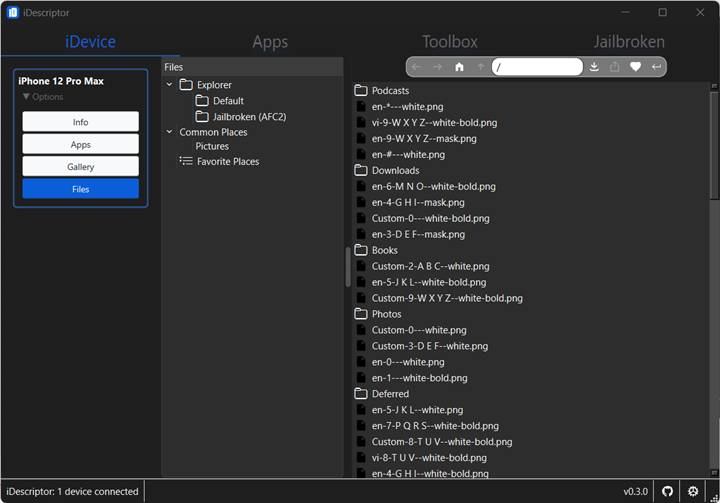Open the GitHub icon in status bar
Screen dimensions: 720x503
pos(667,491)
